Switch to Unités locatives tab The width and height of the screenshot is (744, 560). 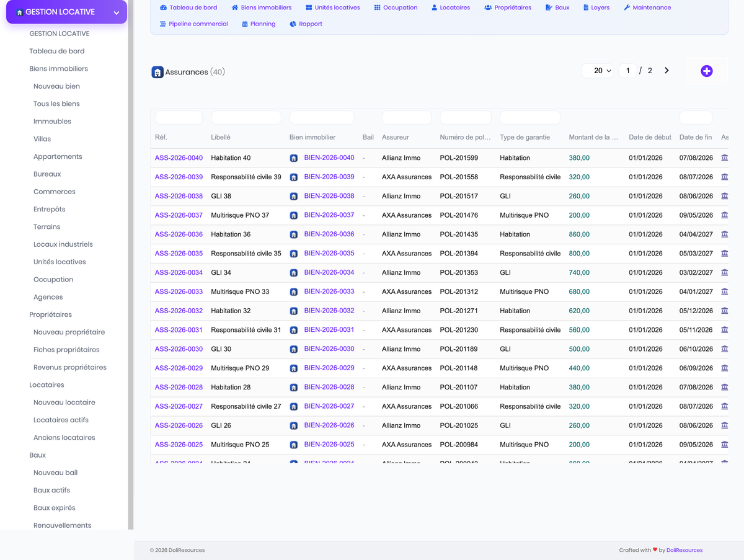pyautogui.click(x=332, y=7)
